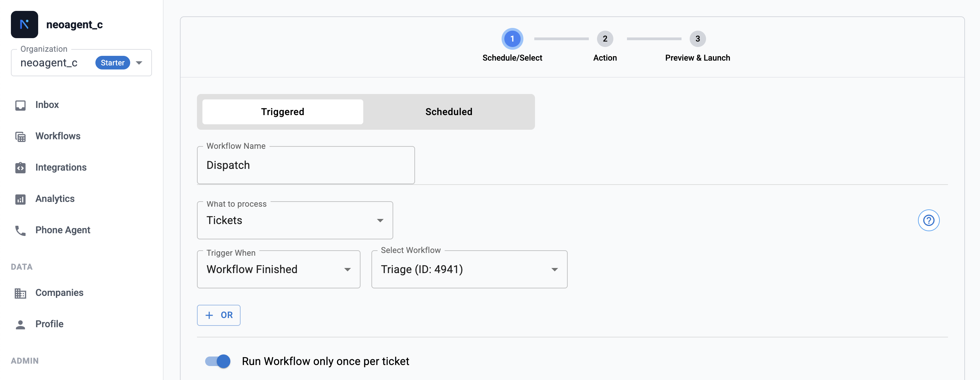Open the Profile person icon

coord(20,324)
